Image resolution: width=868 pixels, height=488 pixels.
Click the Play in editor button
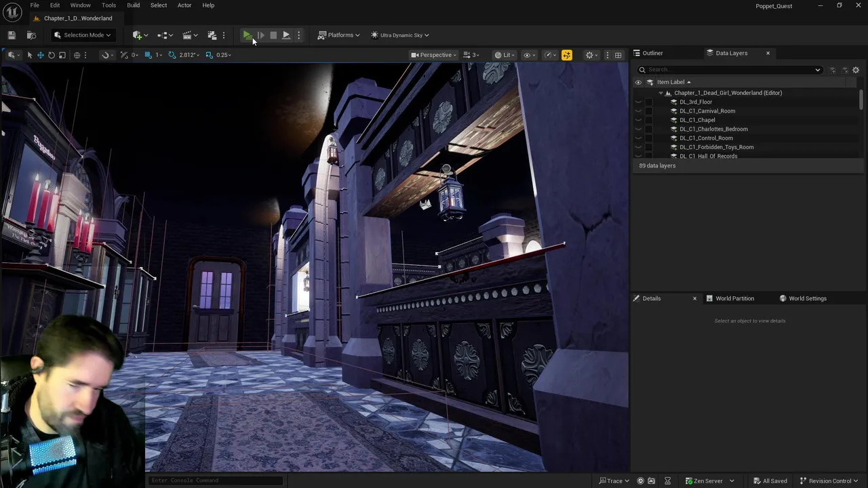(x=247, y=35)
